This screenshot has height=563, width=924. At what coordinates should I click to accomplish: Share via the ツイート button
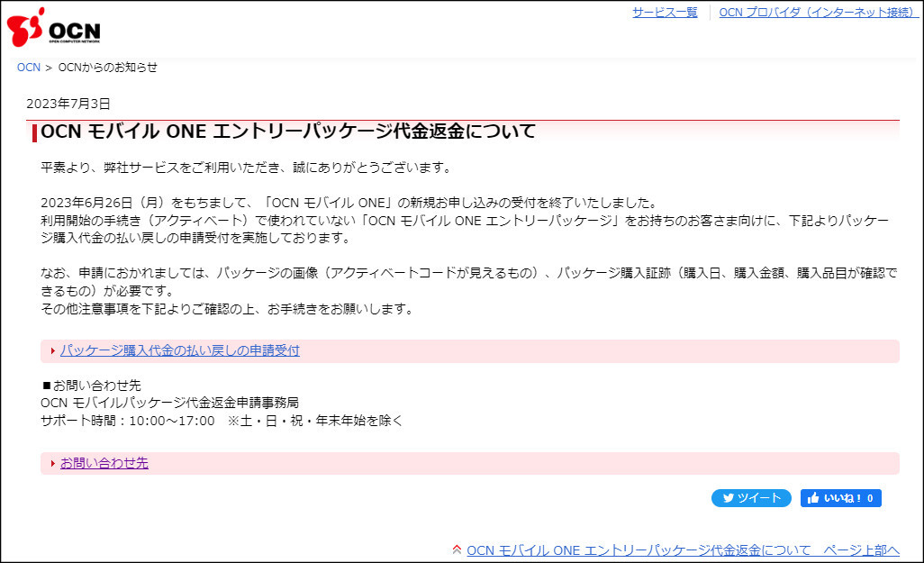[x=751, y=498]
